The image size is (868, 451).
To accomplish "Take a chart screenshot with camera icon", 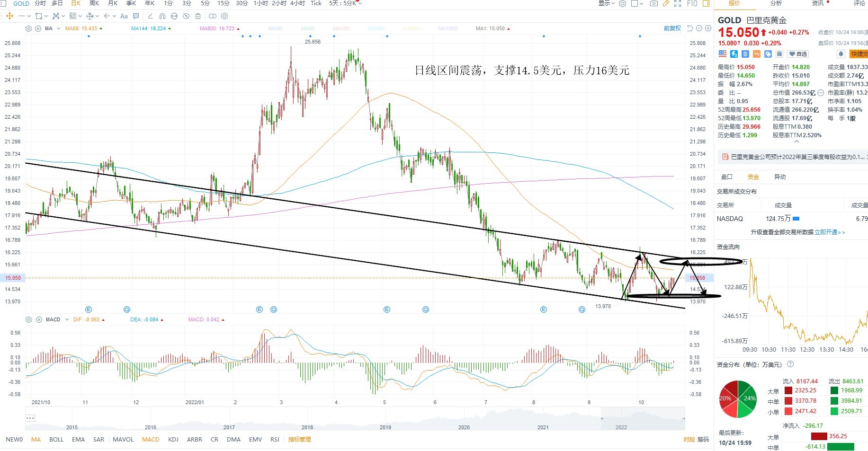I will pyautogui.click(x=654, y=3).
